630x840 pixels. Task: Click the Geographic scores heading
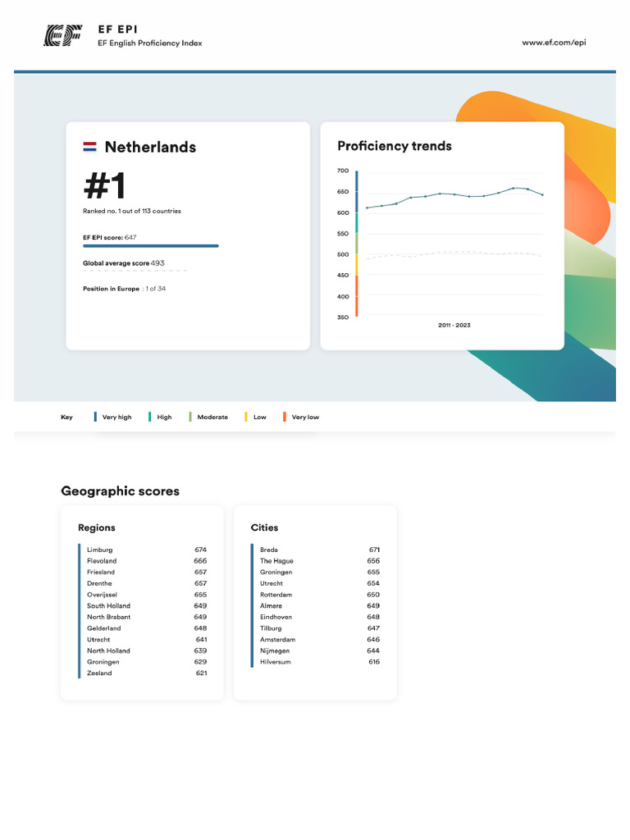[x=120, y=491]
